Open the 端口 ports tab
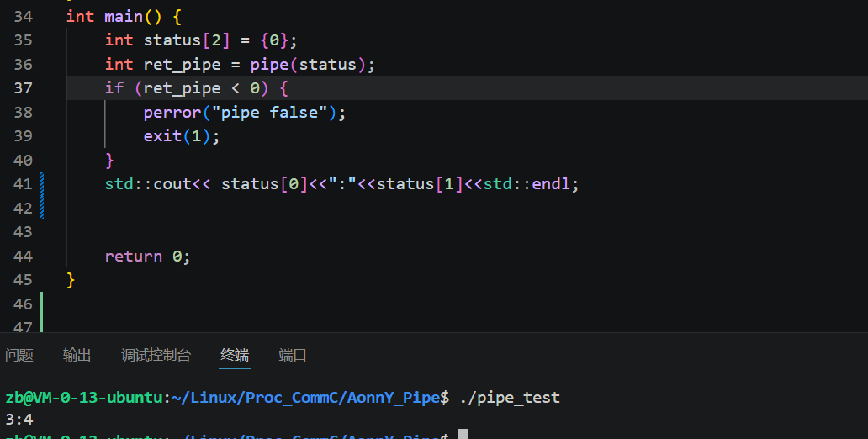The width and height of the screenshot is (868, 439). [x=293, y=355]
